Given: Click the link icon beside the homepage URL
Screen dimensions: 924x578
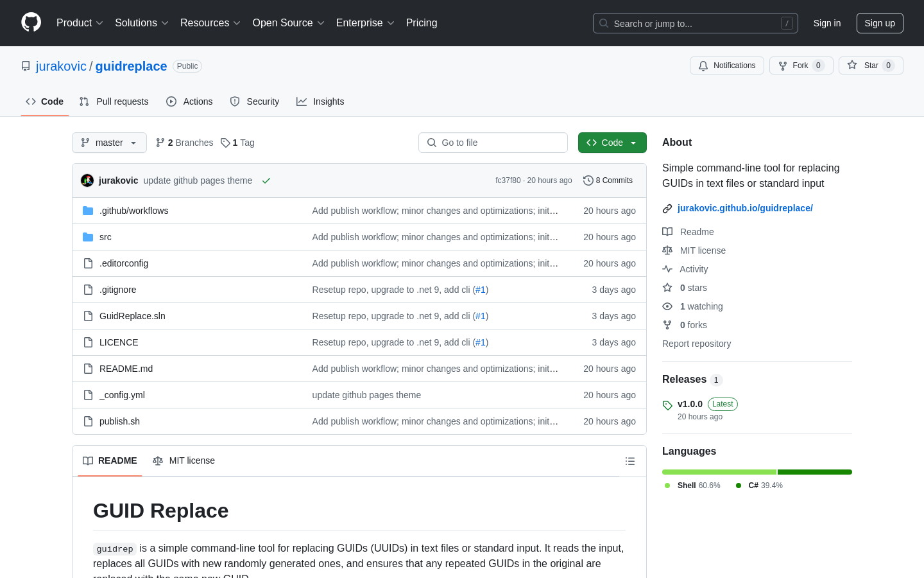Looking at the screenshot, I should (x=667, y=209).
